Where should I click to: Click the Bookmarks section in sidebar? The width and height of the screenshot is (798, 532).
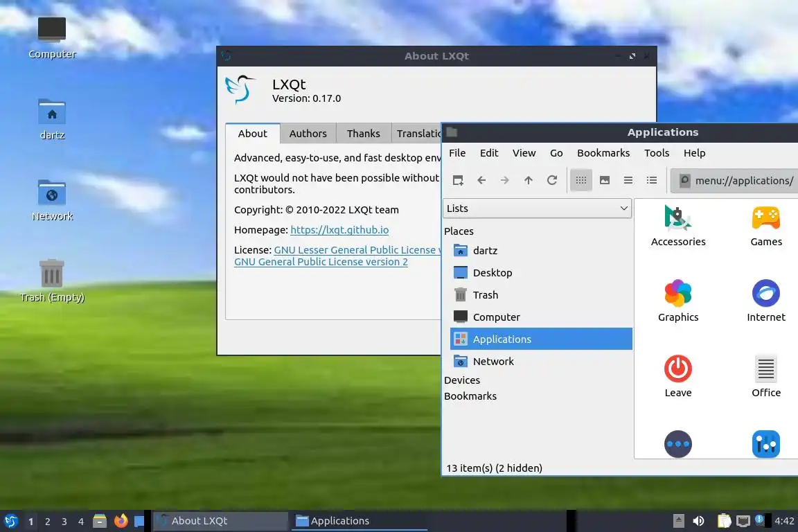point(470,396)
